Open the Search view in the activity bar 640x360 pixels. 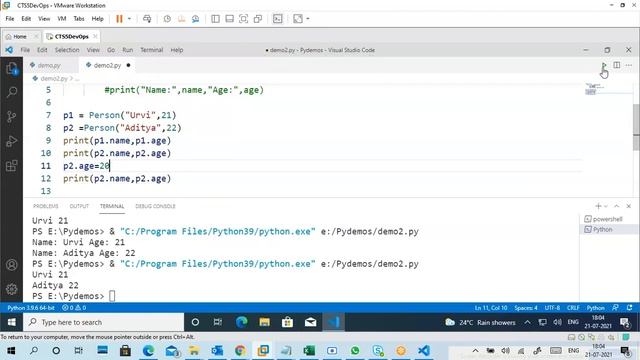12,92
